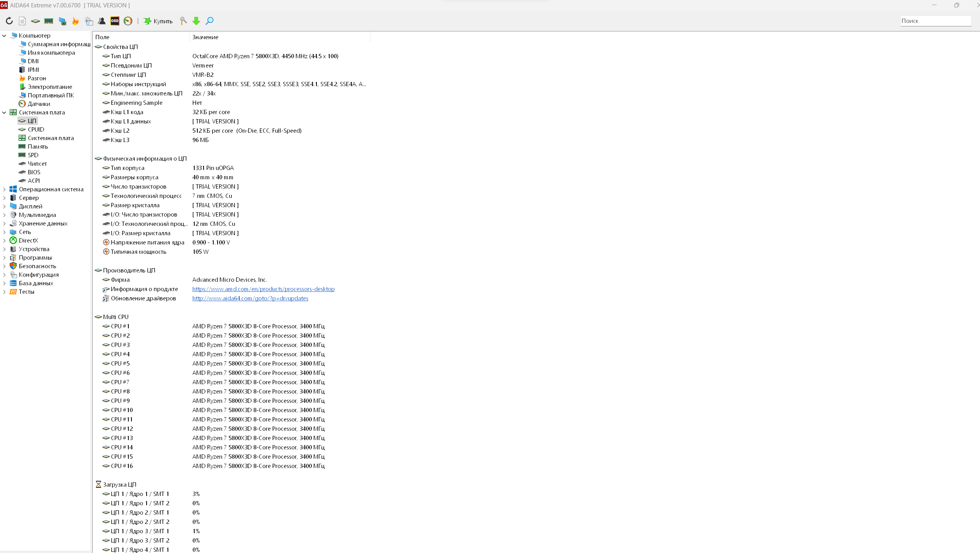Click the Разгон flame icon in the tree
Screen dimensions: 980x553
click(x=22, y=78)
